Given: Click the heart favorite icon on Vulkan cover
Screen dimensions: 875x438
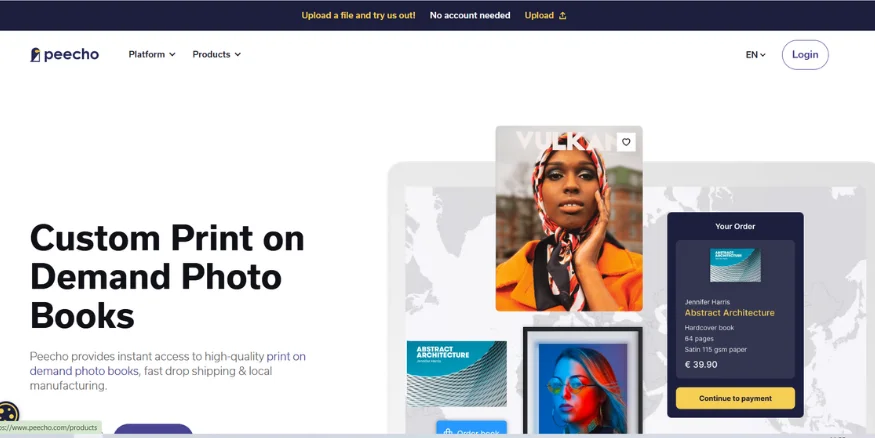Looking at the screenshot, I should (626, 142).
